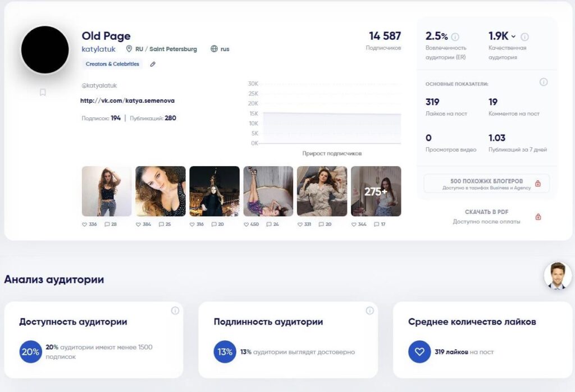Viewport: 575px width, 392px height.
Task: Click the 500 похожих блогеров button
Action: click(x=486, y=184)
